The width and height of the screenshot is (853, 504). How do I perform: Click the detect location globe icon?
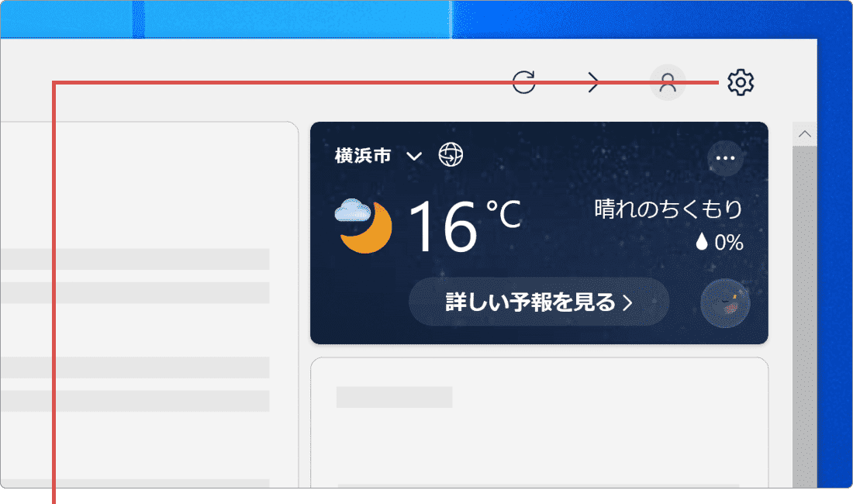click(x=451, y=156)
